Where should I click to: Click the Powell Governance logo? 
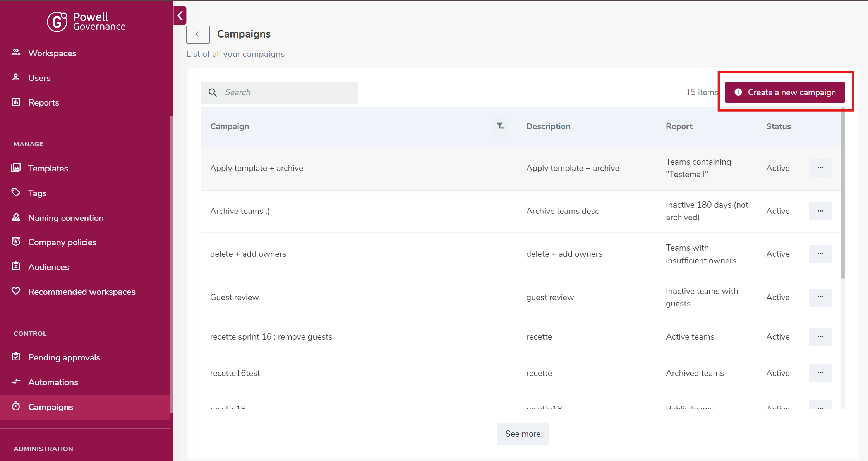pyautogui.click(x=86, y=22)
